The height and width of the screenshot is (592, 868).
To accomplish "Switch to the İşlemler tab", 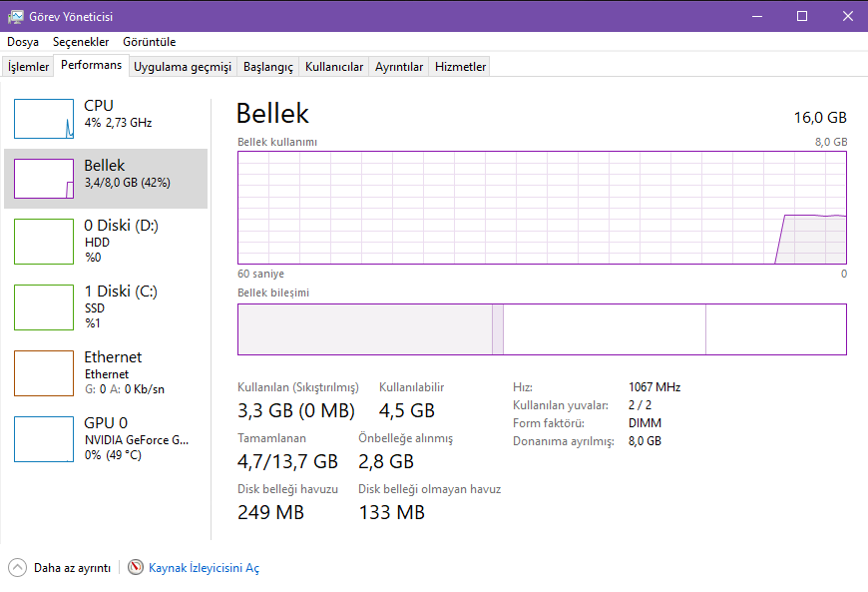I will pyautogui.click(x=29, y=67).
